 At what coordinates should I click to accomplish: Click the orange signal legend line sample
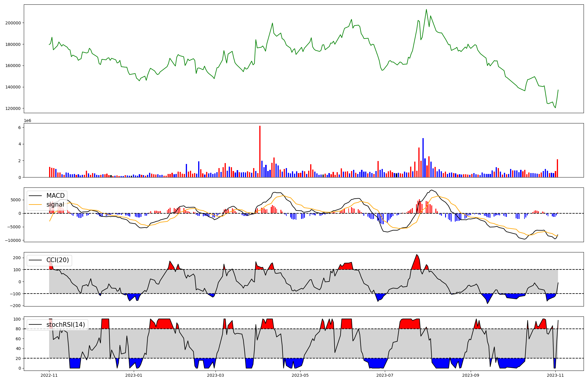click(36, 205)
